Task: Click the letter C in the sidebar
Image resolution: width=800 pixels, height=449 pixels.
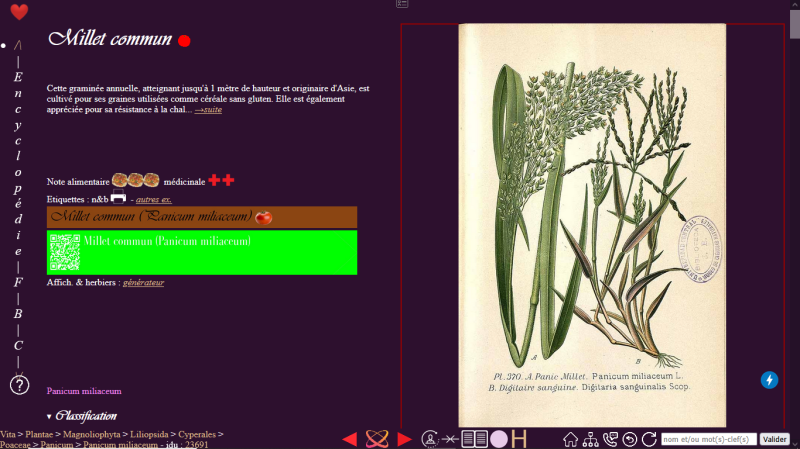Action: click(18, 345)
